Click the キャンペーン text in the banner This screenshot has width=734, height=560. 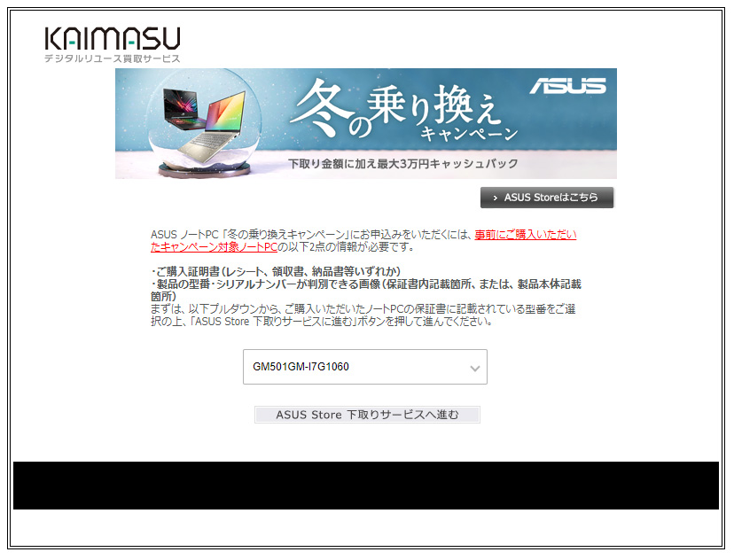[469, 135]
